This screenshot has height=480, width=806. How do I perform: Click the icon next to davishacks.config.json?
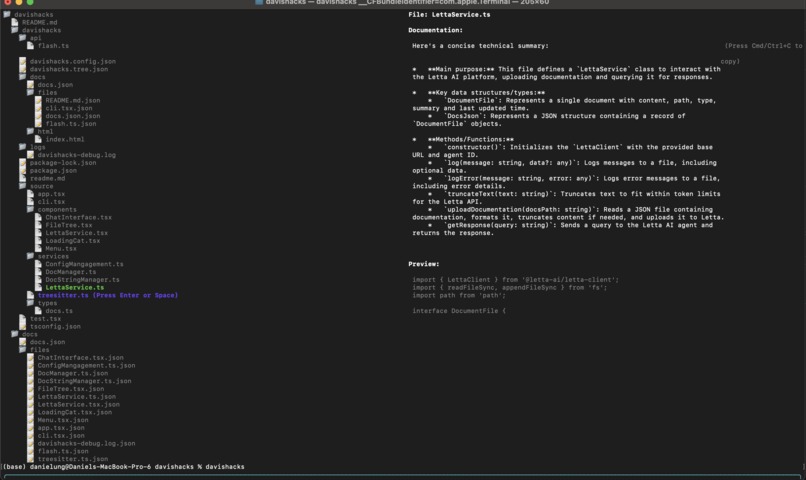pos(23,61)
